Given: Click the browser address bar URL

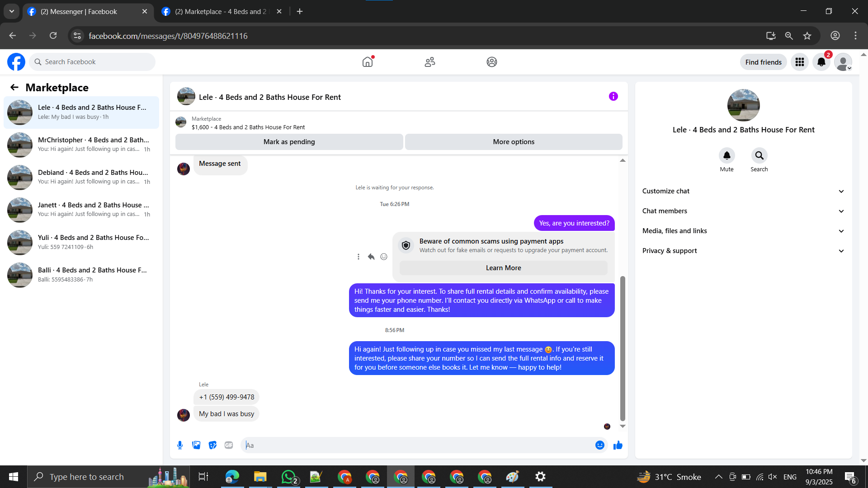Looking at the screenshot, I should (x=168, y=36).
